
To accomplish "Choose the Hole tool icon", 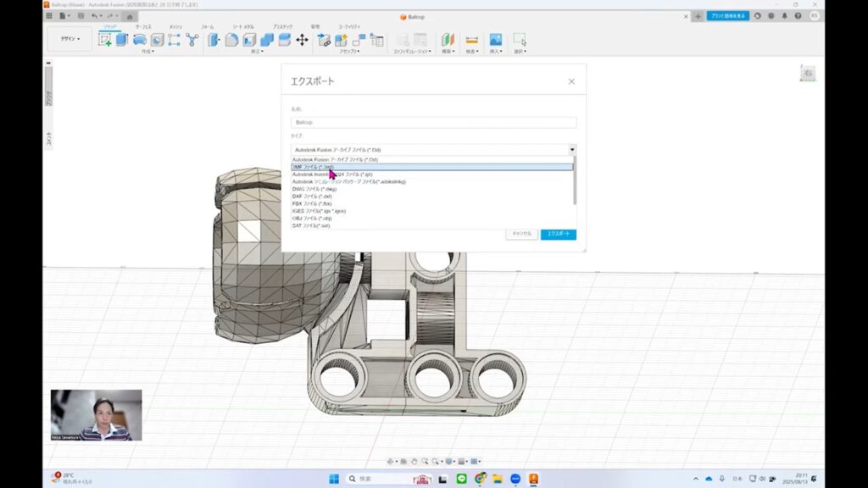I will [157, 39].
